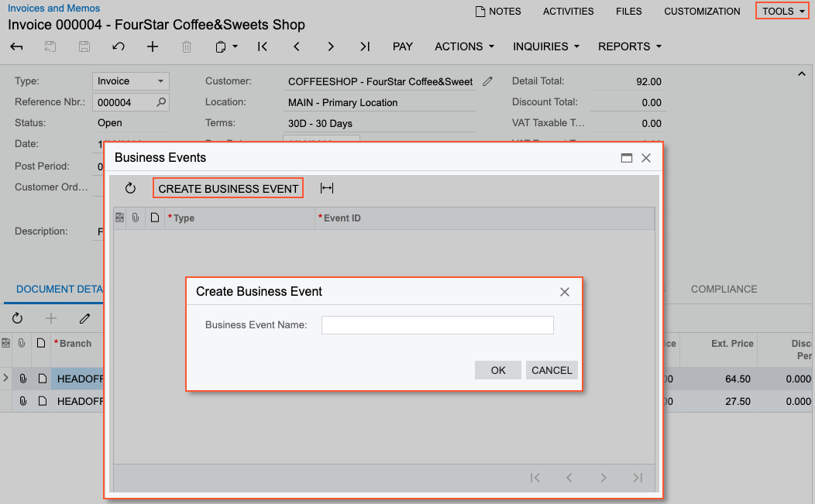Click search icon in Reference Nbr. field
Viewport: 815px width, 504px height.
[161, 102]
